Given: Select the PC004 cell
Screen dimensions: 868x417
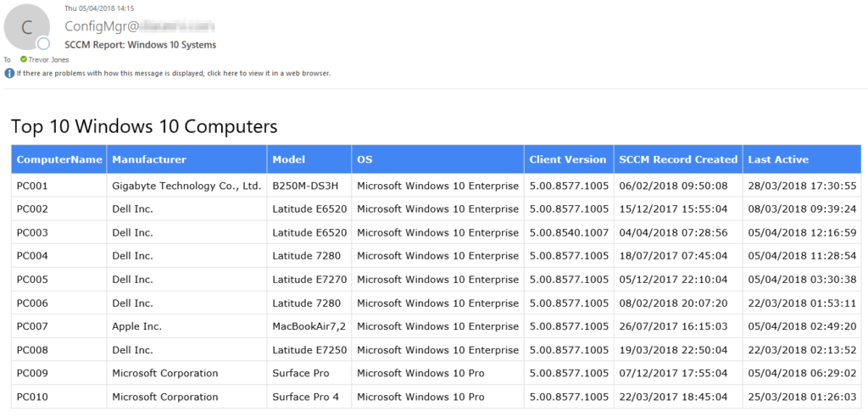Looking at the screenshot, I should pos(59,256).
